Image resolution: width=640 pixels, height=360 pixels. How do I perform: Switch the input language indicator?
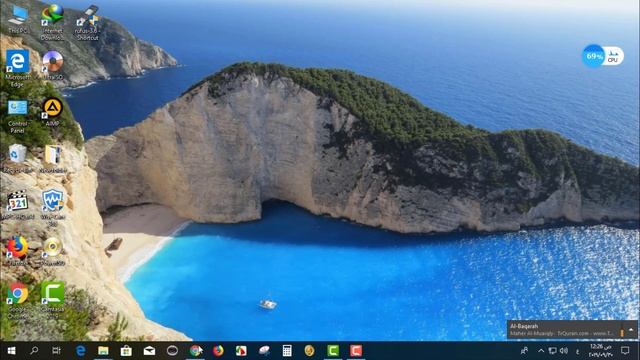coord(578,351)
